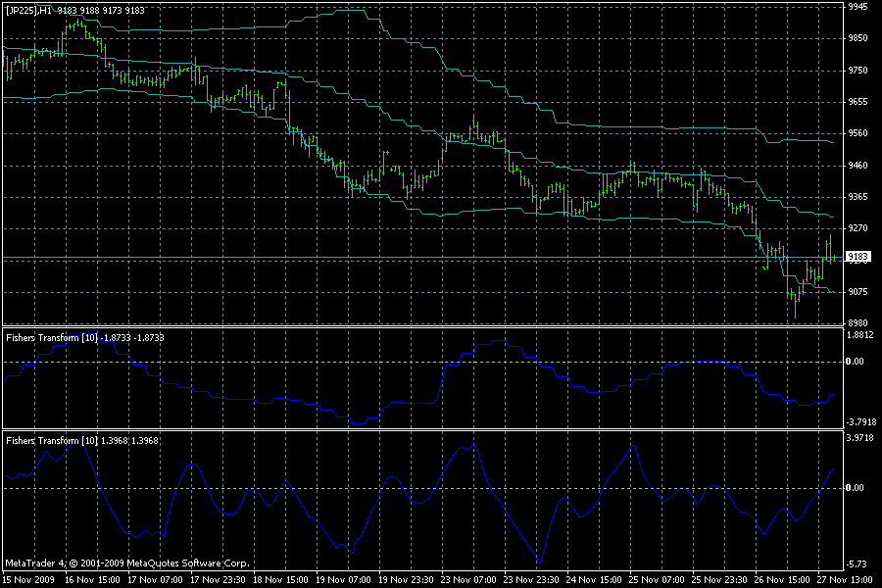Click the -3.7918 indicator scale value

(x=859, y=422)
